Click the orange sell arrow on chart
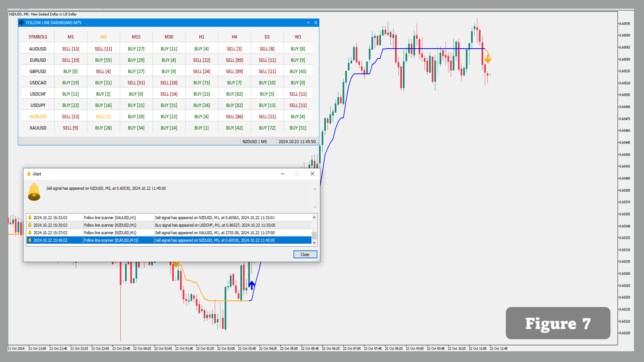644x362 pixels. click(488, 59)
